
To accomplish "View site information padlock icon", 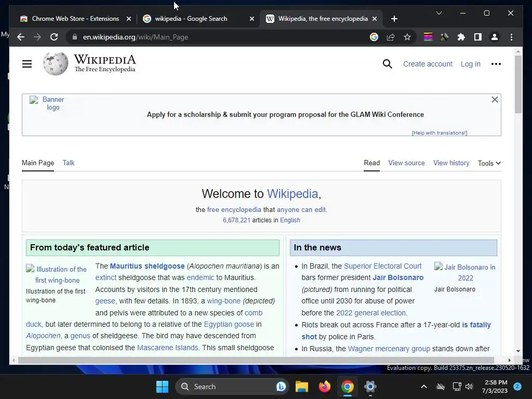I will [75, 37].
